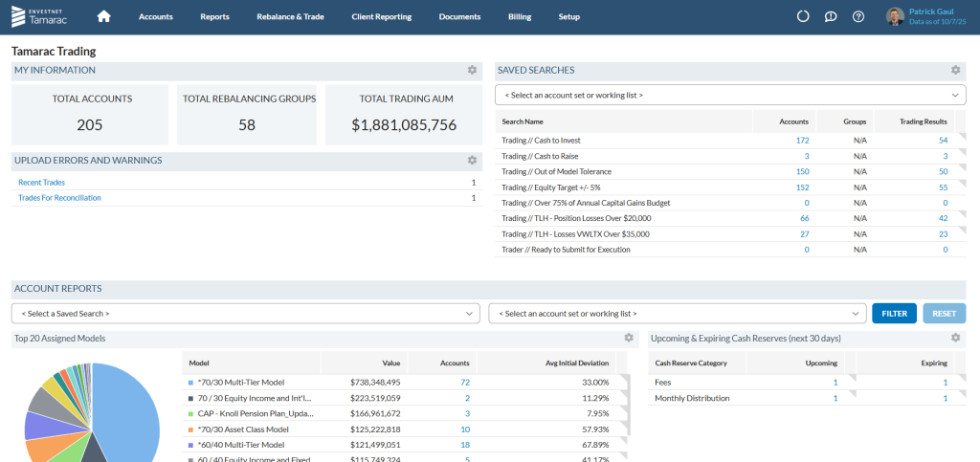980x462 pixels.
Task: Go to the Home icon
Action: coord(104,17)
